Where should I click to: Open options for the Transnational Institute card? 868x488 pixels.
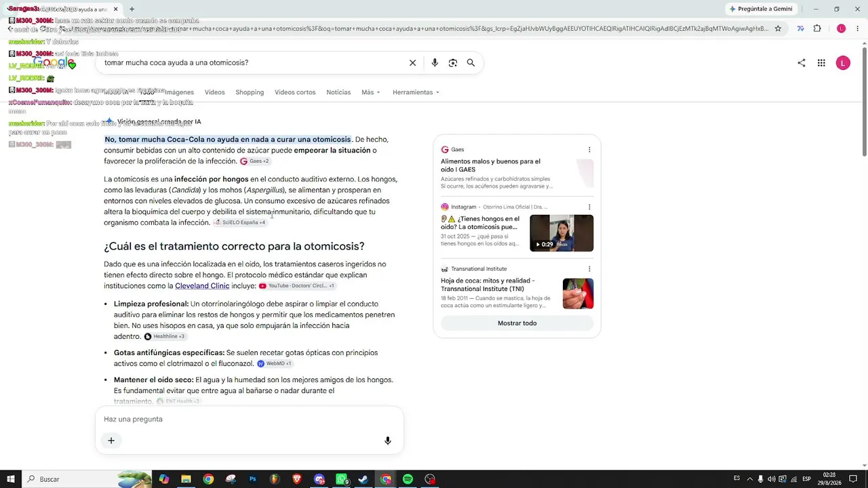coord(589,269)
